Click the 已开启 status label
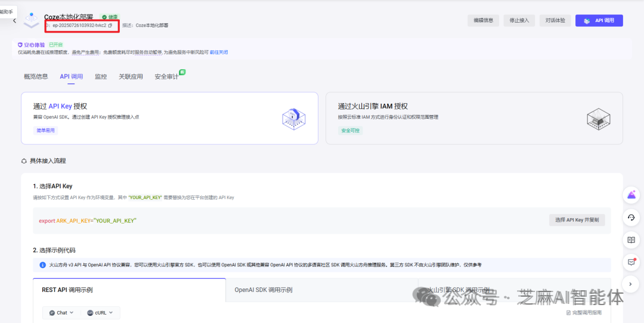Screen dimensions: 644x323 point(56,45)
